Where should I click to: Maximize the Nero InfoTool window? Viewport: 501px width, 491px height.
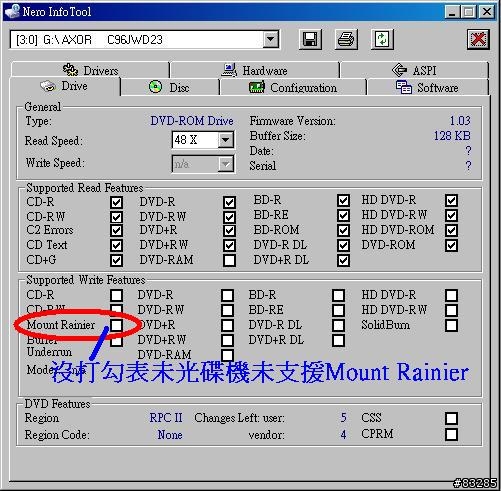(x=469, y=12)
